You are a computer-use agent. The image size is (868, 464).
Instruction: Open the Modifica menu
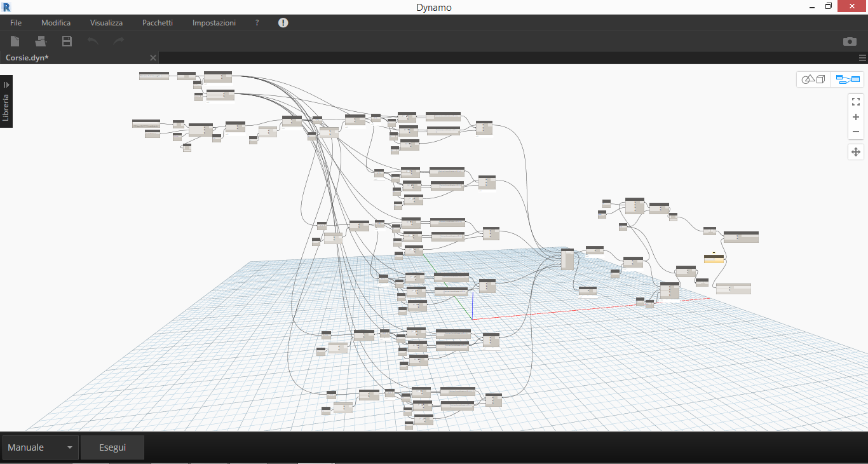click(x=56, y=23)
